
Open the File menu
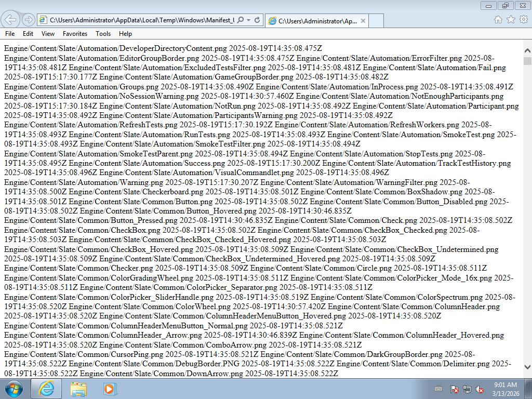click(x=10, y=34)
